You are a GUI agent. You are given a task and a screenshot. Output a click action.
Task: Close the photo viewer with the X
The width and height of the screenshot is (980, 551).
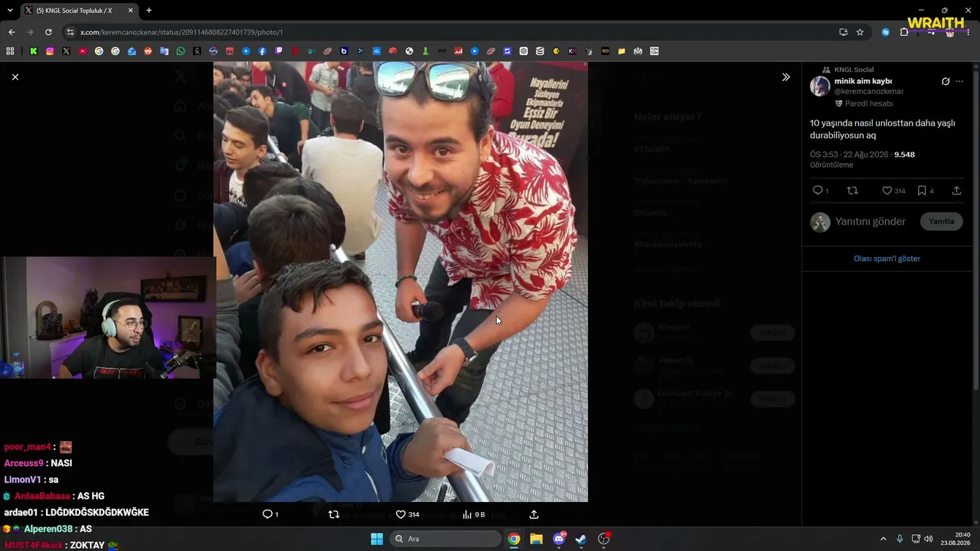pyautogui.click(x=15, y=77)
